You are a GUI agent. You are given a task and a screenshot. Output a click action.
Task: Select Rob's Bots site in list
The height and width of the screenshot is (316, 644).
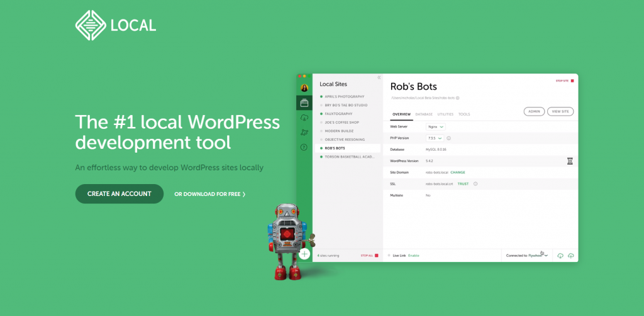click(347, 148)
